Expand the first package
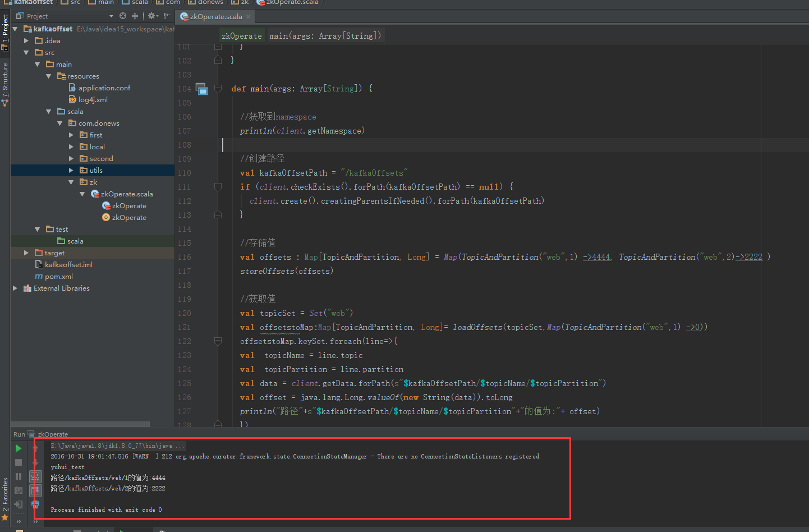Viewport: 809px width, 532px height. point(71,135)
